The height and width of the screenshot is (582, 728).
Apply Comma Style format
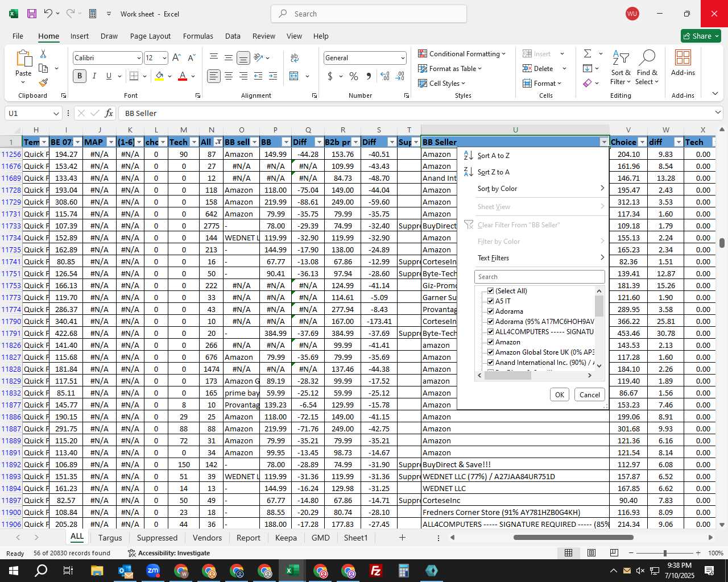coord(369,76)
